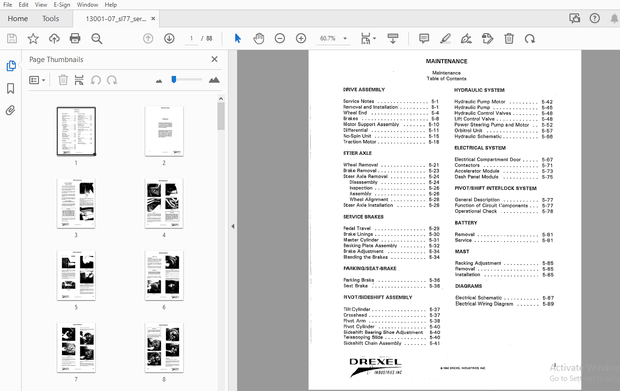Add a comment with speech bubble icon

click(424, 38)
